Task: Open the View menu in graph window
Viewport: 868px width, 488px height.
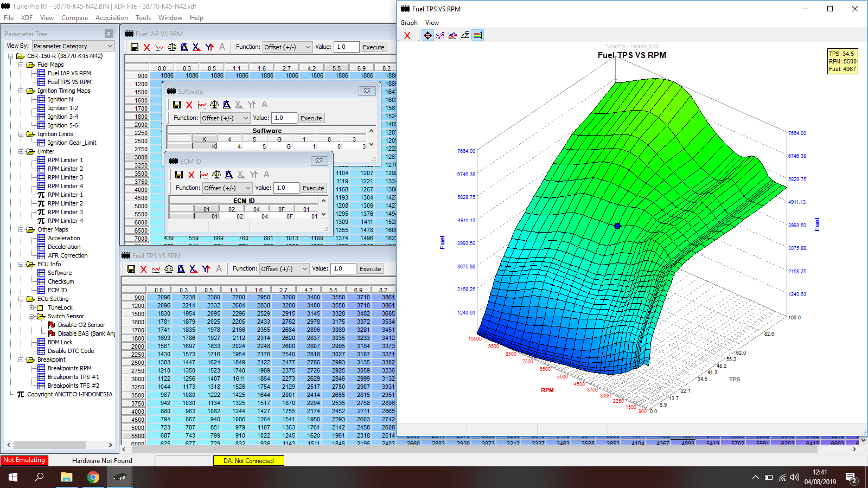Action: (x=432, y=23)
